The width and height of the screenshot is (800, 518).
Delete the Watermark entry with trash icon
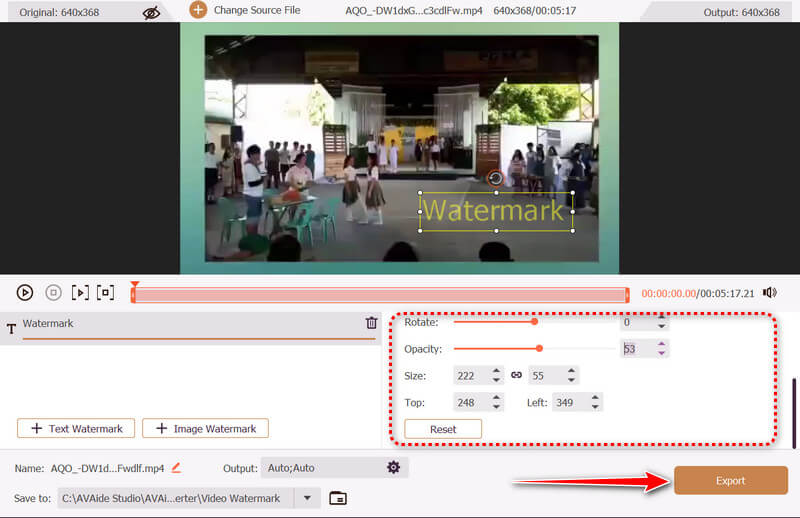click(371, 323)
